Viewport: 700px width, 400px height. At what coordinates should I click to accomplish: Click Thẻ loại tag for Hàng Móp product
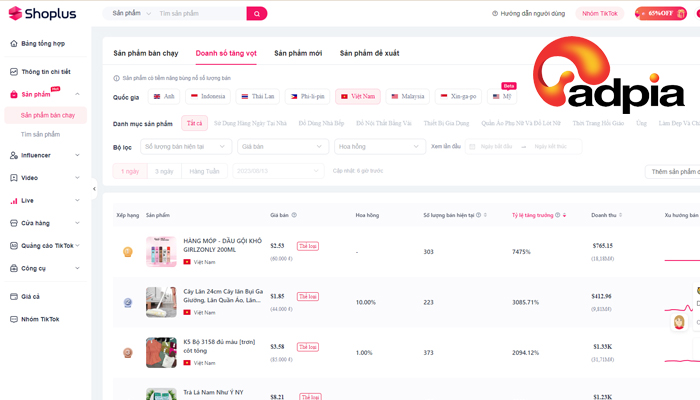tap(308, 246)
